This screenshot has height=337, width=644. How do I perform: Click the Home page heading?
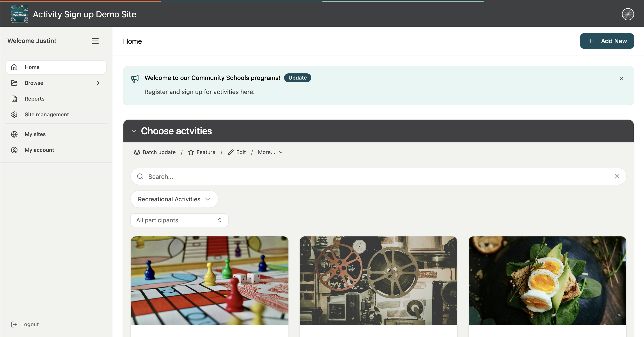click(x=132, y=41)
